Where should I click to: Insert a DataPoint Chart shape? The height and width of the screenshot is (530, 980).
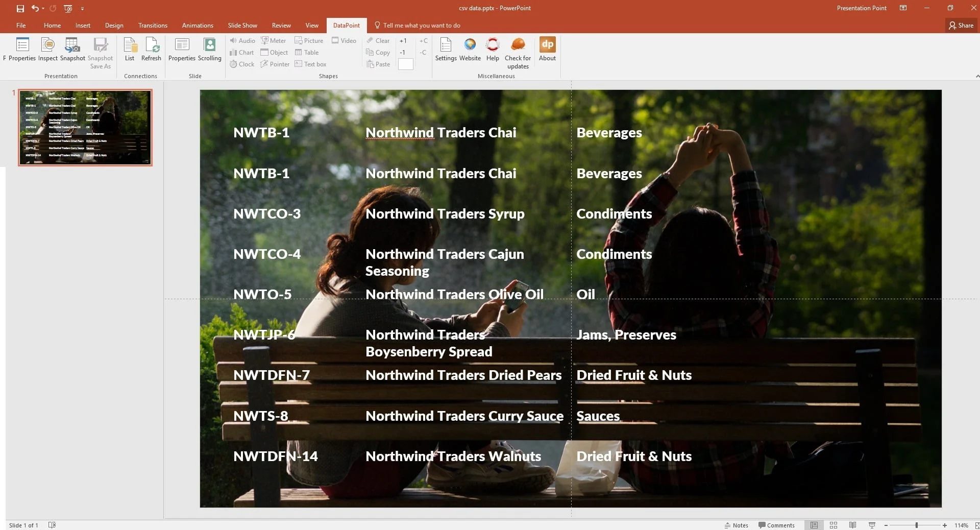click(242, 52)
